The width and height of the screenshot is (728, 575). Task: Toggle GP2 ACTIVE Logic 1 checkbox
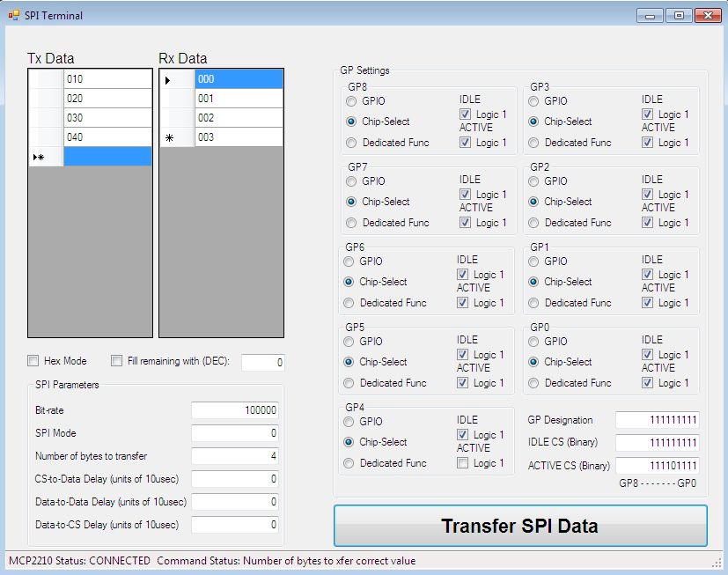pos(647,223)
